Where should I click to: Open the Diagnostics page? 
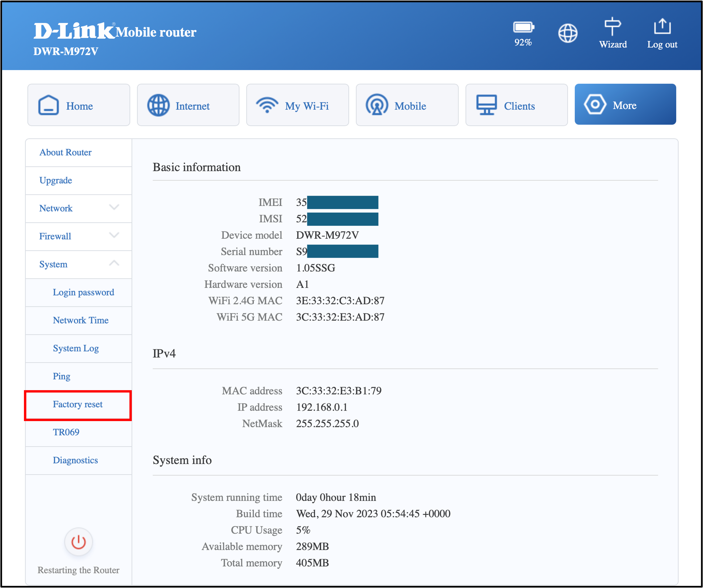coord(79,460)
